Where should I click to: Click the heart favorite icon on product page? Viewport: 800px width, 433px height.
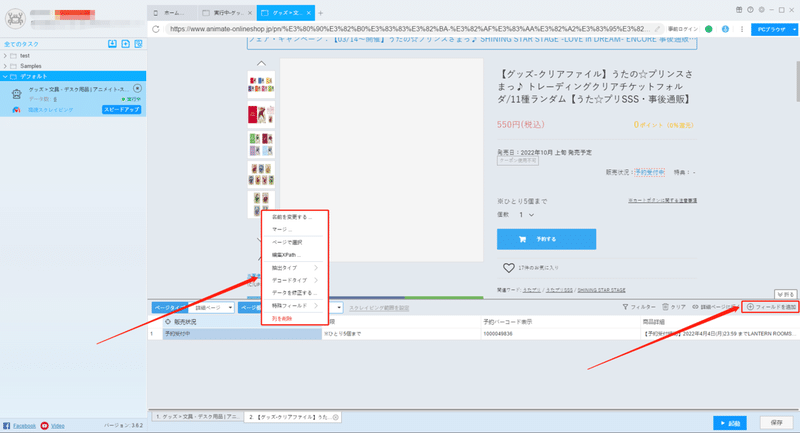[x=509, y=268]
